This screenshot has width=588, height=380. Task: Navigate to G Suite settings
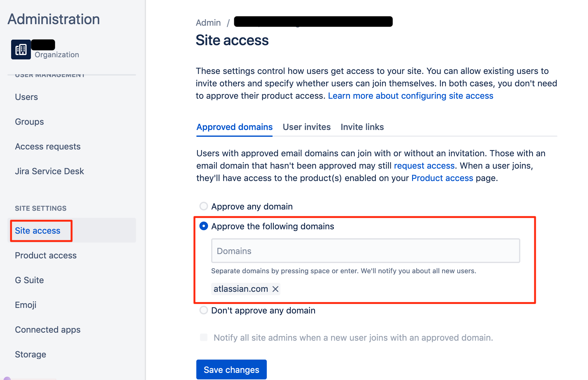tap(29, 280)
